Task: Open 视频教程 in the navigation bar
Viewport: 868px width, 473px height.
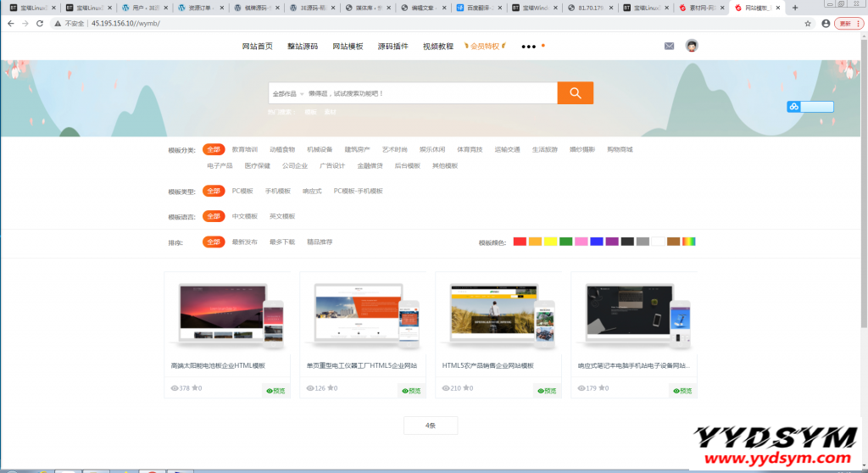Action: pos(437,47)
